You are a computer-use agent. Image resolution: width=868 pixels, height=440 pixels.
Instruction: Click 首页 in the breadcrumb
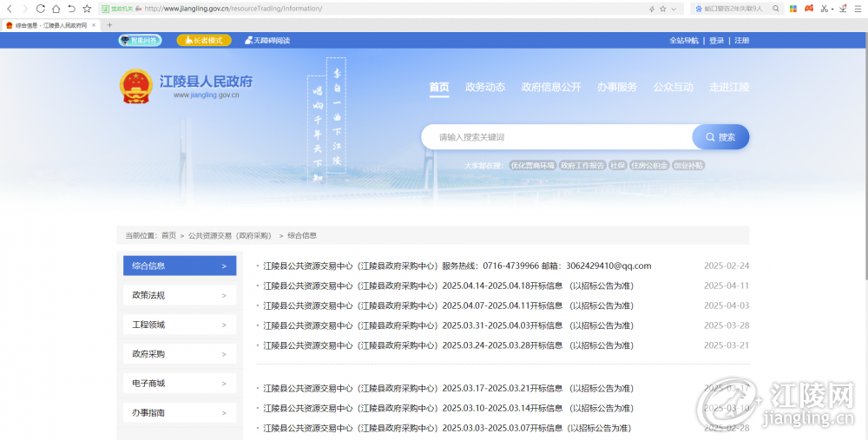tap(169, 235)
